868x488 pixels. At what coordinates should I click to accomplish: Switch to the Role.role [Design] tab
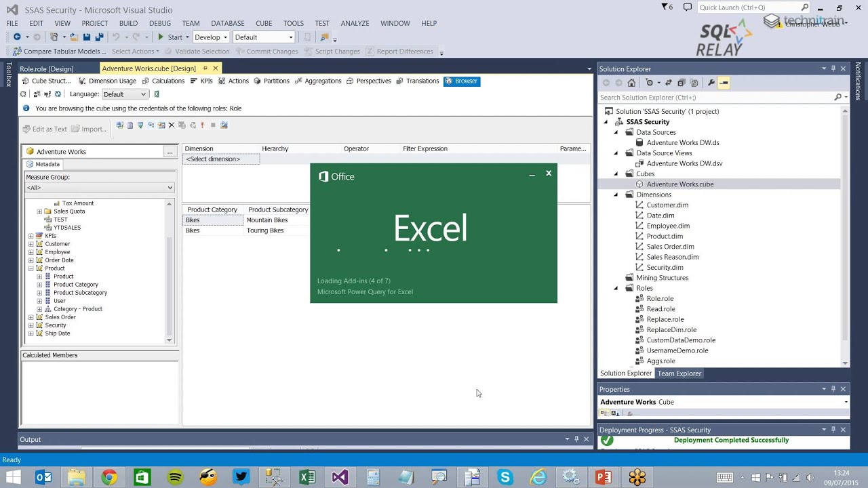46,69
